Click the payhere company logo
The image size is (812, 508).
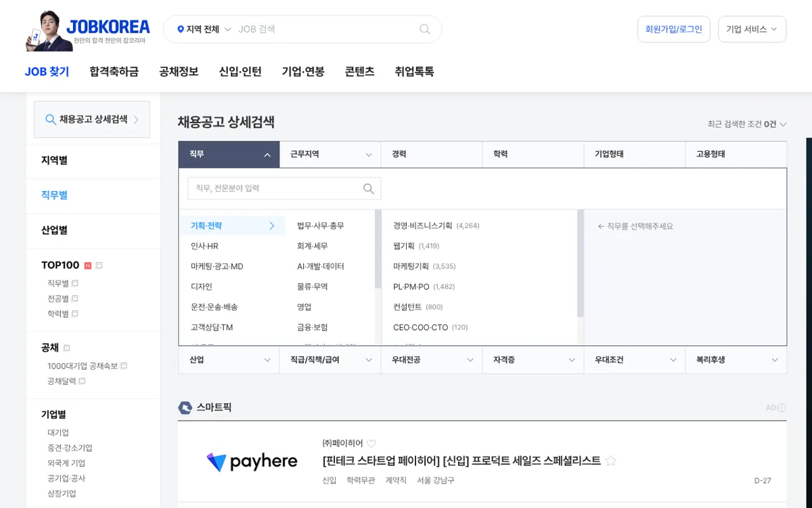252,462
